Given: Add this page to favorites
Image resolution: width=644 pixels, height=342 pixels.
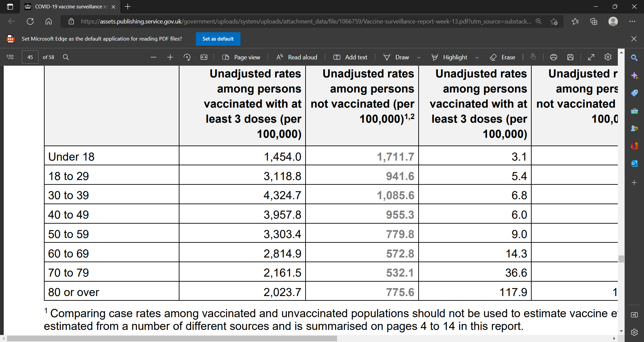Looking at the screenshot, I should [554, 21].
